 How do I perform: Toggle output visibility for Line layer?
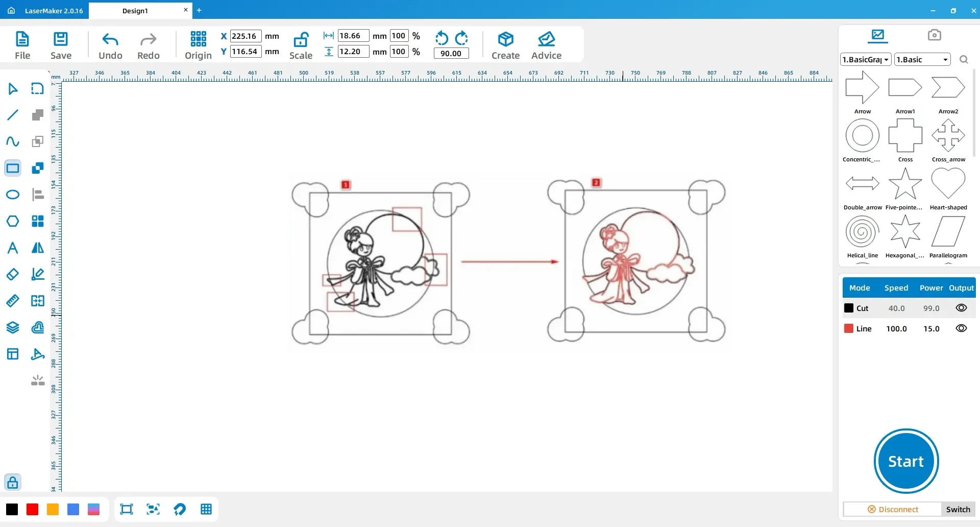click(961, 328)
